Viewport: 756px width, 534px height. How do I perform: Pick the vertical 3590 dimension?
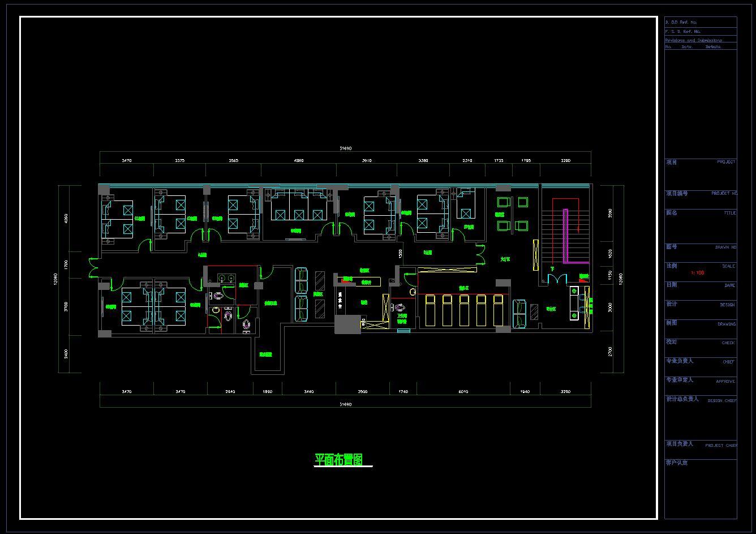tap(610, 213)
